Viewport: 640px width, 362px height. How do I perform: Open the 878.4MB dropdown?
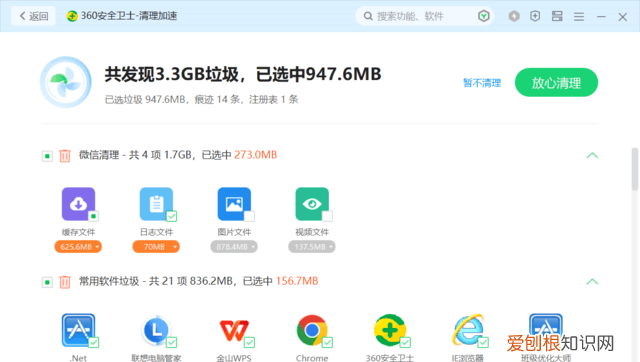click(x=234, y=247)
